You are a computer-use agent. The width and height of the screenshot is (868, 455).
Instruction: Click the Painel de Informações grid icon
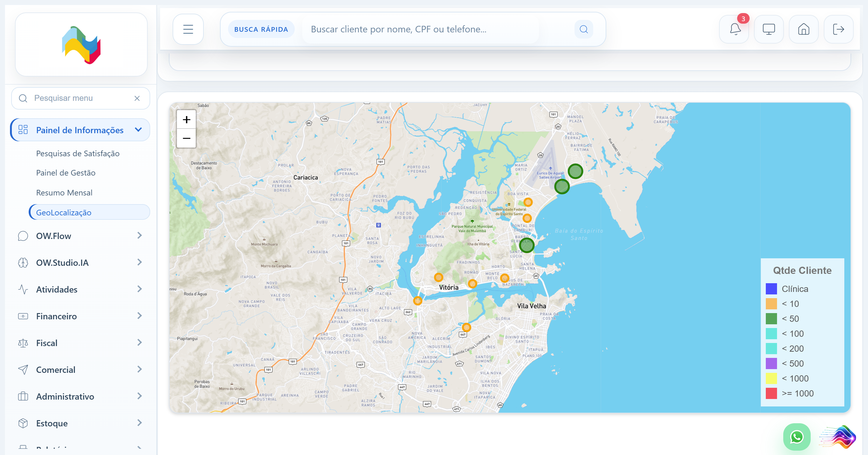click(23, 130)
